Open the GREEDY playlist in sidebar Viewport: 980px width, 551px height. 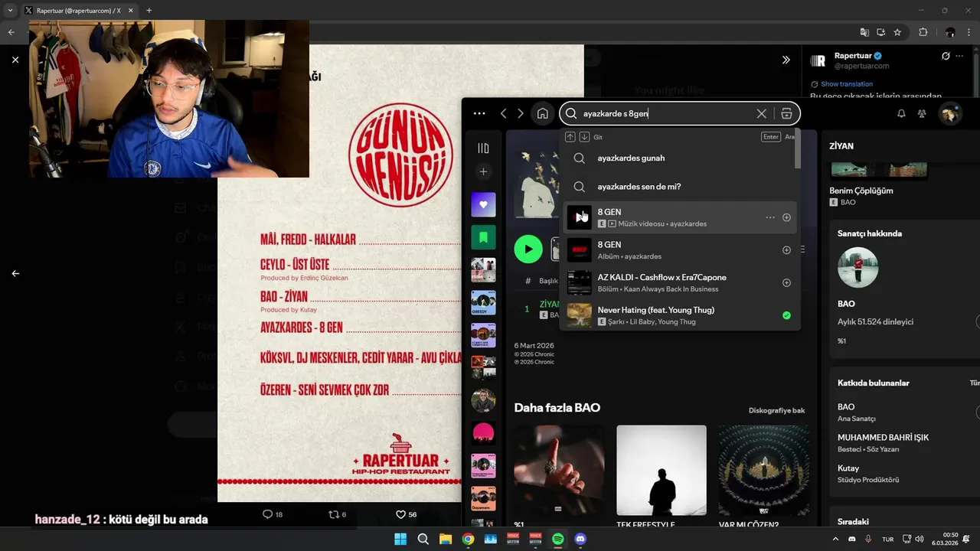coord(483,302)
